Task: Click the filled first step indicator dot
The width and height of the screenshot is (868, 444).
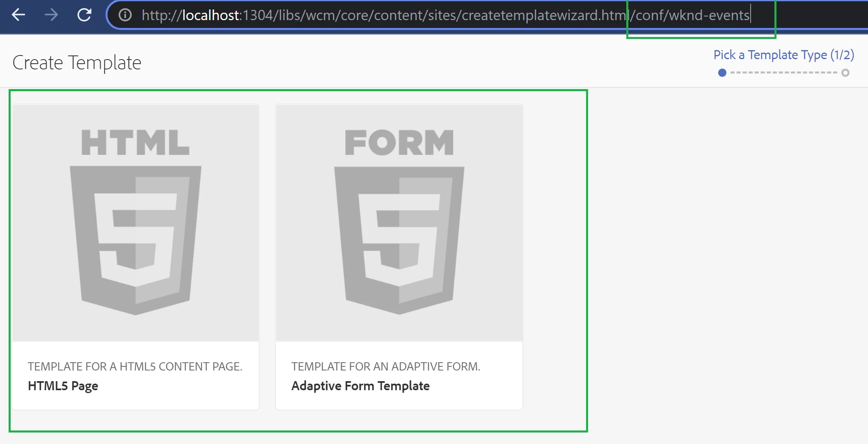Action: (722, 73)
